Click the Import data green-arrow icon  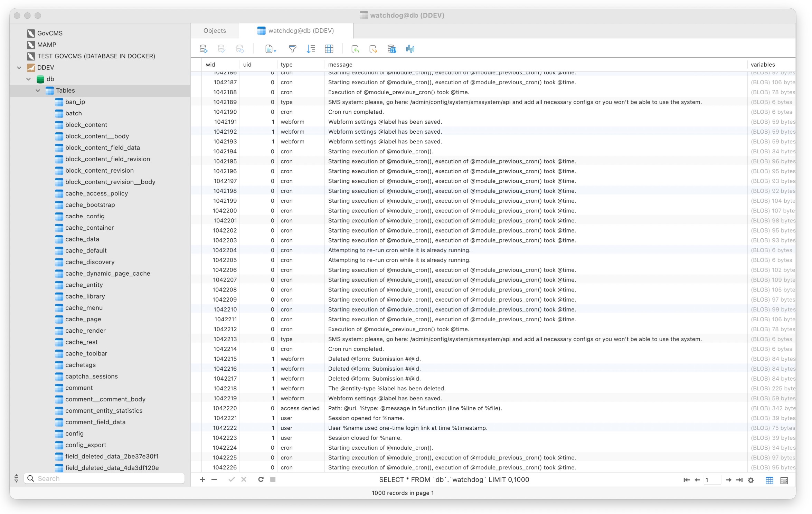point(355,49)
